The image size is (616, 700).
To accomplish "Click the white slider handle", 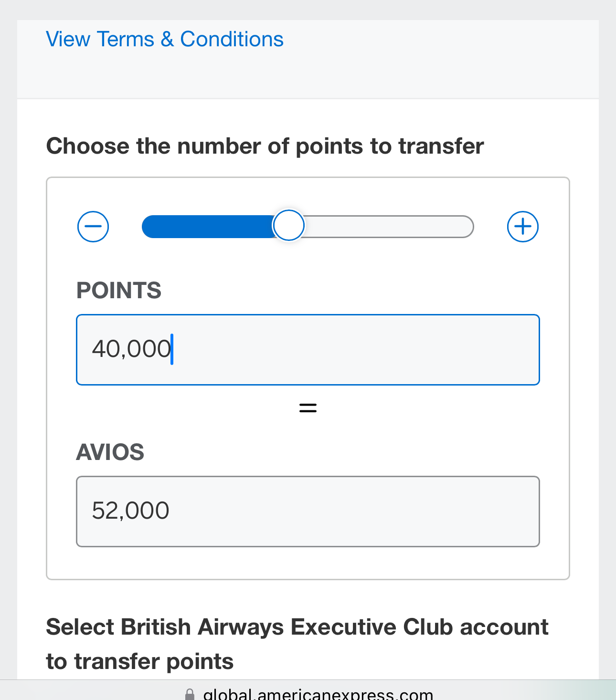I will click(x=288, y=225).
